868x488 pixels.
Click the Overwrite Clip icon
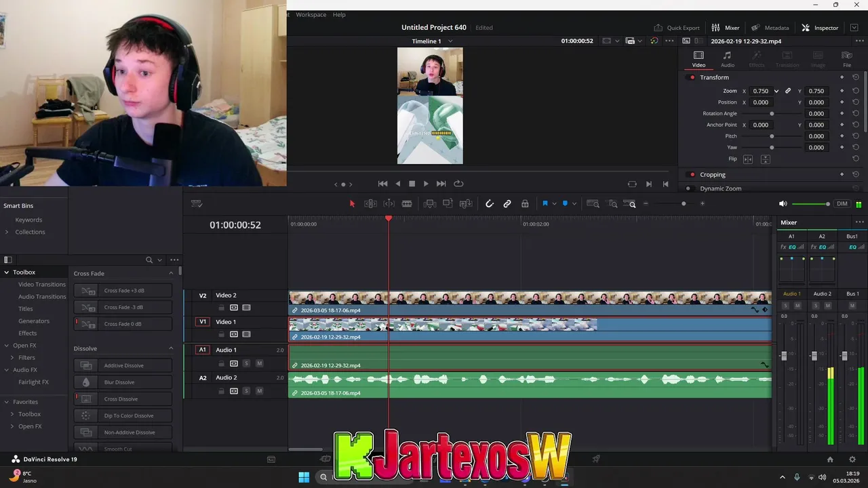point(448,203)
